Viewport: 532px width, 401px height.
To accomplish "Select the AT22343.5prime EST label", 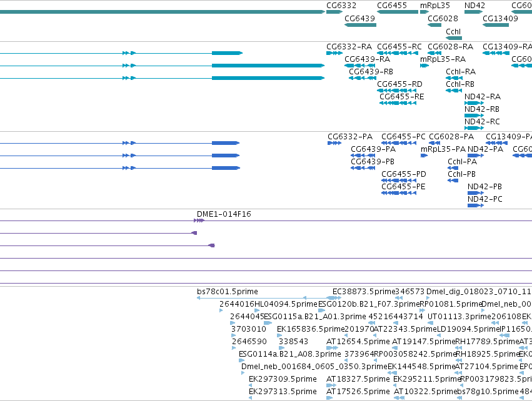I will 404,329.
